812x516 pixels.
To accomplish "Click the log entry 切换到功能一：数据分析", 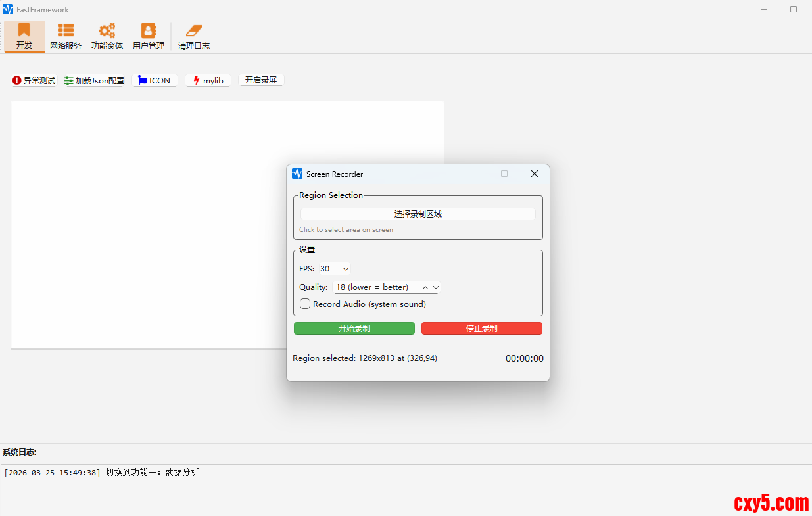I will coord(152,472).
